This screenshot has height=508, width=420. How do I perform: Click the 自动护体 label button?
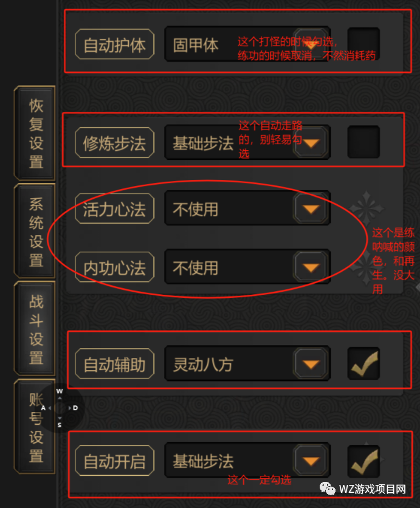(x=114, y=44)
